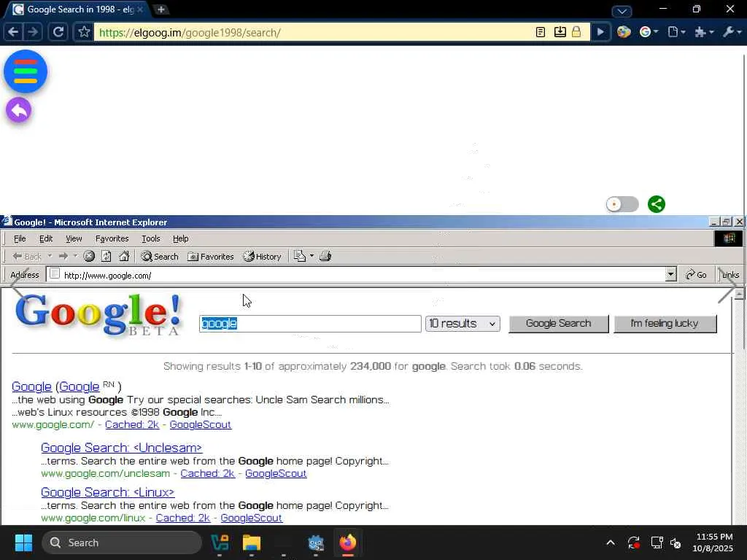Open the File menu in Internet Explorer
Image resolution: width=747 pixels, height=560 pixels.
point(20,238)
